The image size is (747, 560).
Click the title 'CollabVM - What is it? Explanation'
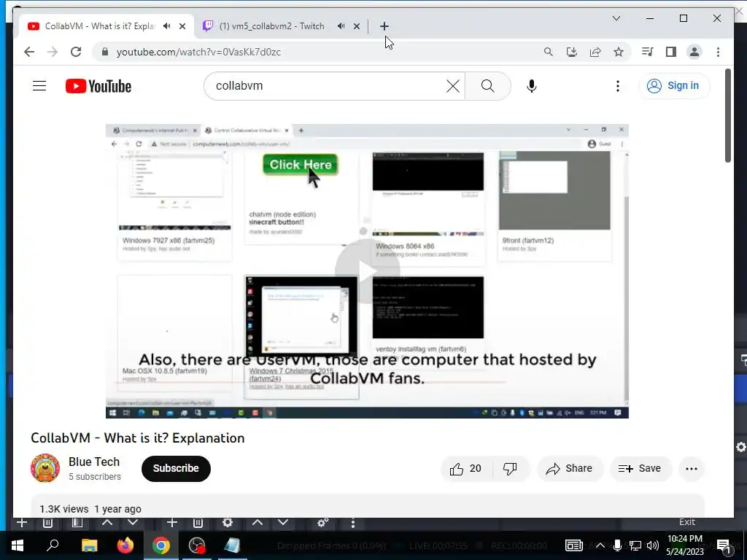tap(138, 438)
